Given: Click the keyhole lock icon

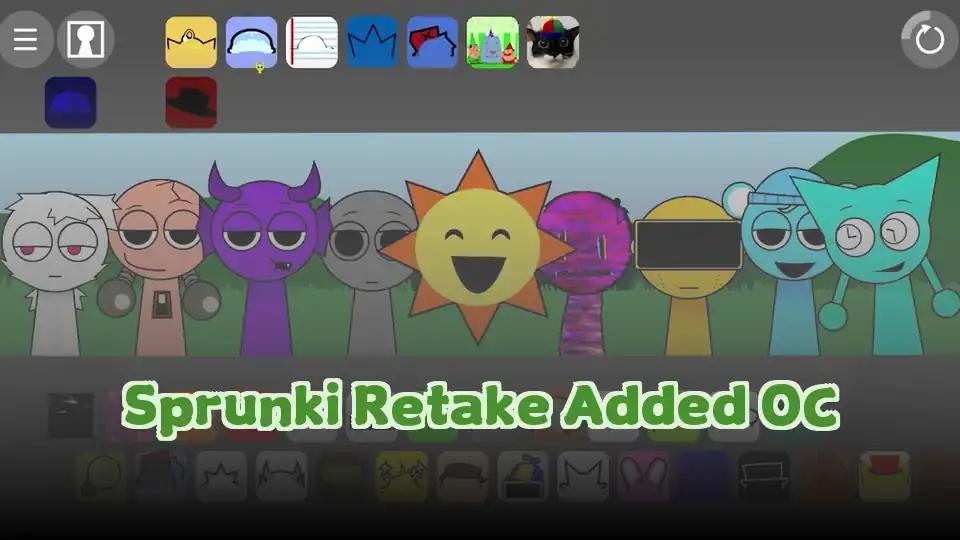Looking at the screenshot, I should [85, 40].
